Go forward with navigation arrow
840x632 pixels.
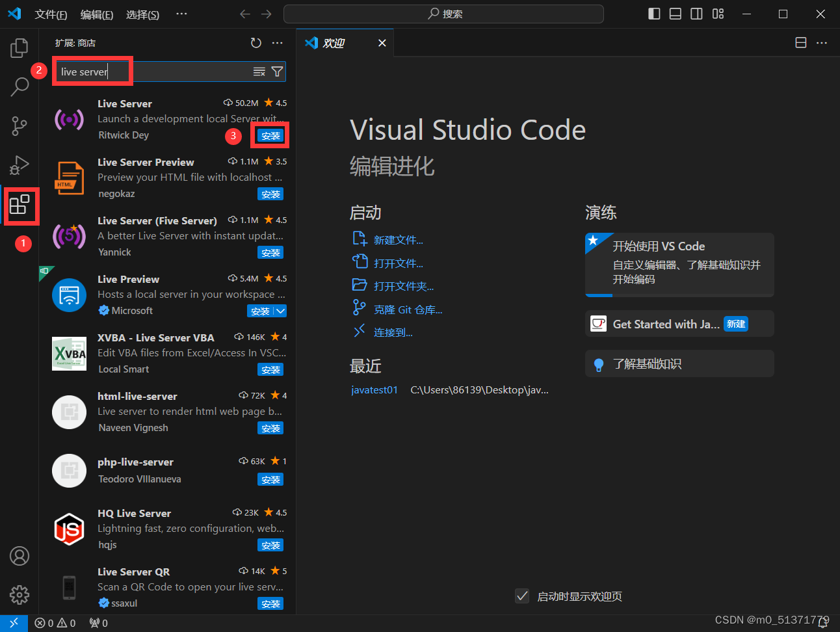[267, 14]
